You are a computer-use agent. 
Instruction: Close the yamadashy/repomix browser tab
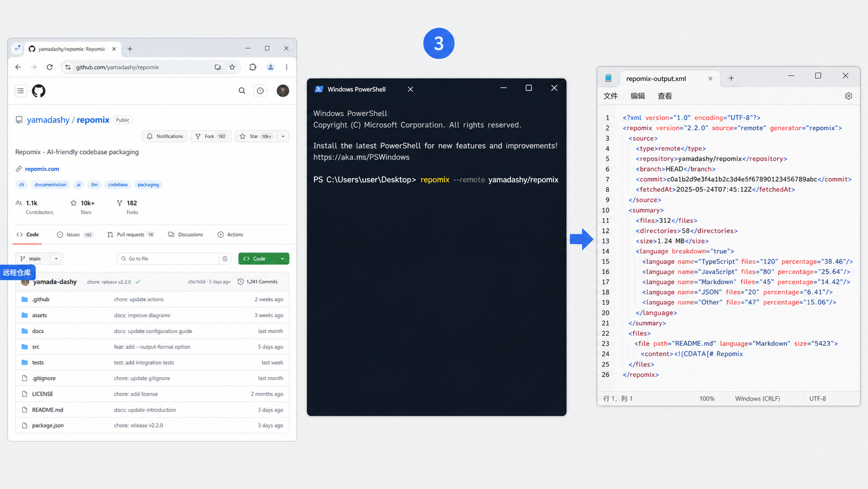coord(114,49)
